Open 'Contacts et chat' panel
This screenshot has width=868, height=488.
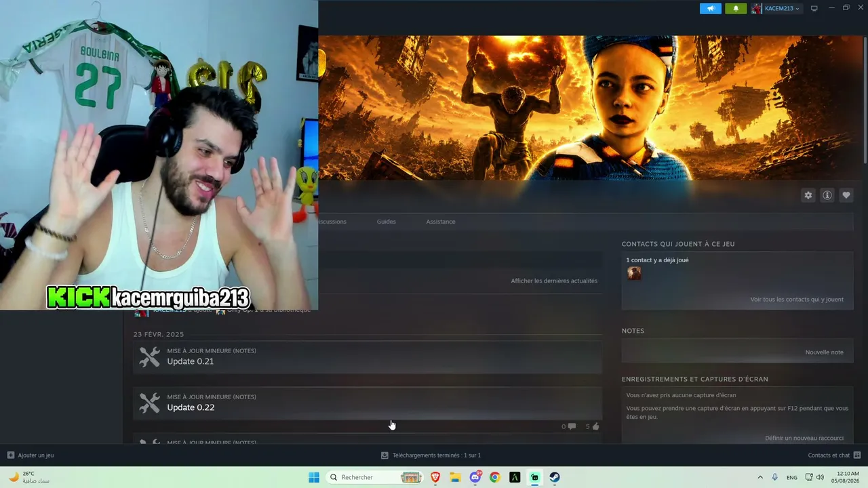tap(834, 455)
